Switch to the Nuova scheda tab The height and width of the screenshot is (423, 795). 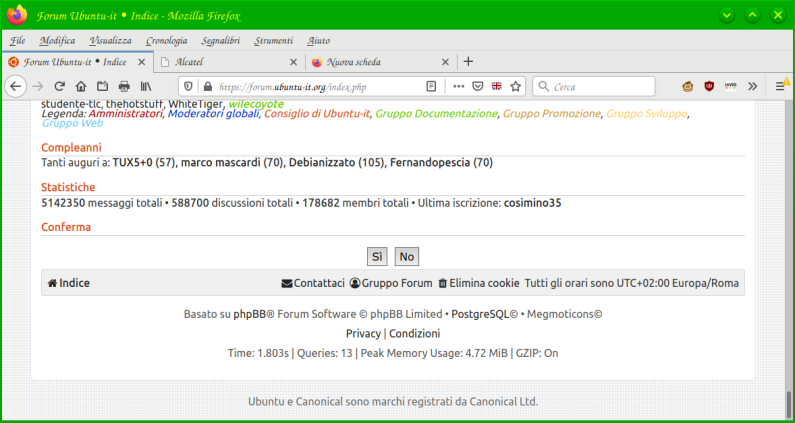[x=381, y=62]
